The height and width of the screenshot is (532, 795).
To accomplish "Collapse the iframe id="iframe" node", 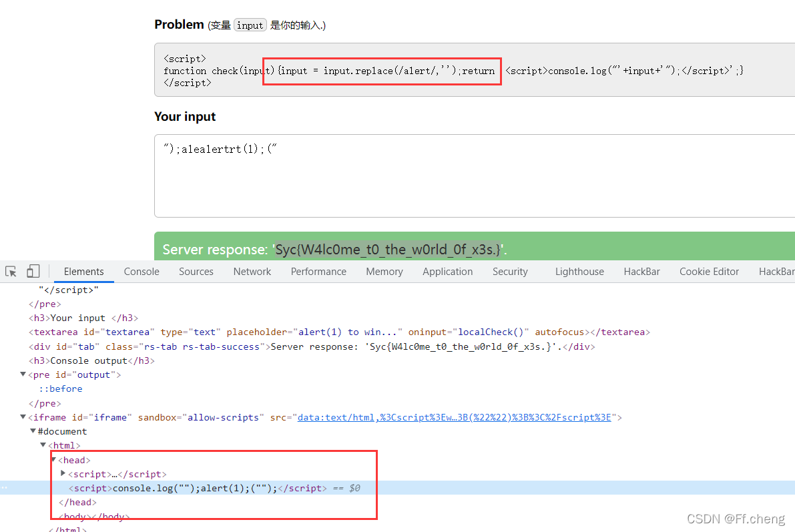I will [x=23, y=417].
